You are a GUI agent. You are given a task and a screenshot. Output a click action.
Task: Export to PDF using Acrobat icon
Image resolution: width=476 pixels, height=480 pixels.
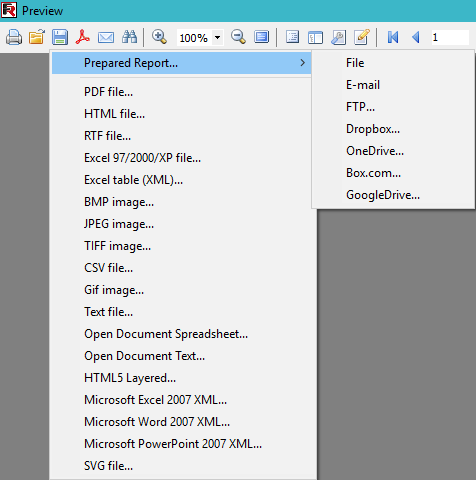click(x=83, y=37)
